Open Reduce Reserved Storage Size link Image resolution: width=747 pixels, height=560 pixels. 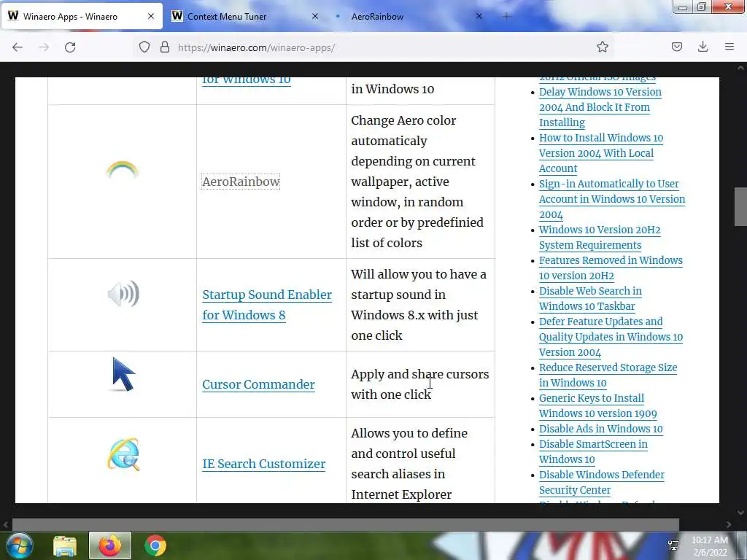[x=608, y=375]
